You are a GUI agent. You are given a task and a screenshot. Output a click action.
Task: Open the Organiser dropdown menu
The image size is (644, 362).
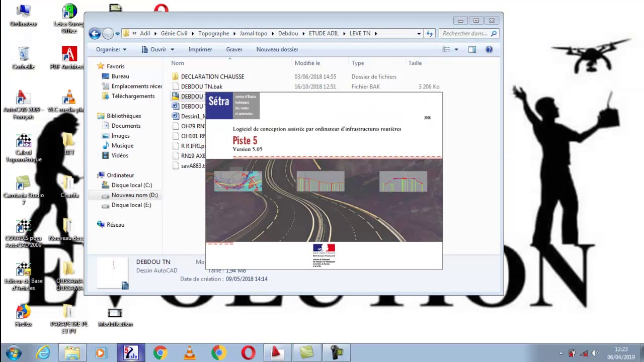point(111,49)
